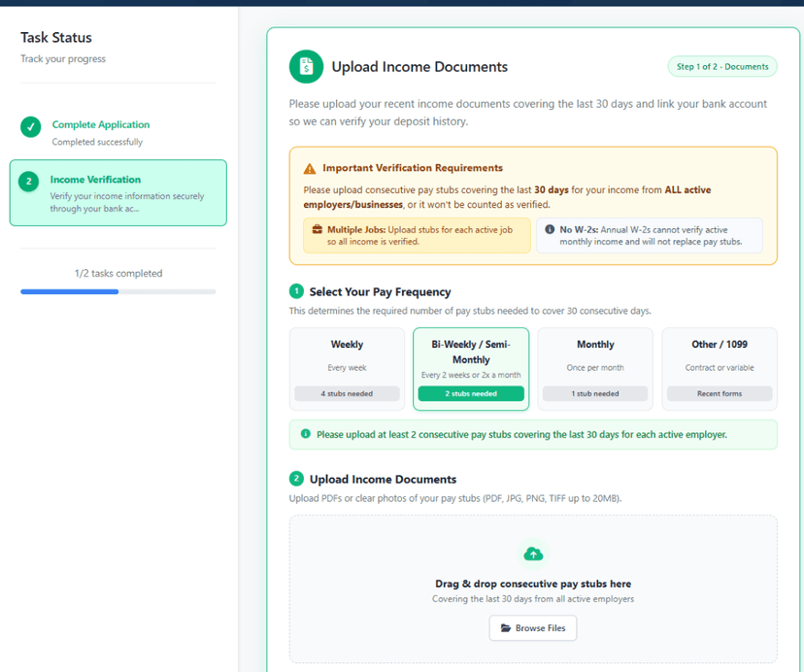Click the number 2 badge beside Upload Income Documents
This screenshot has width=804, height=672.
[x=296, y=479]
